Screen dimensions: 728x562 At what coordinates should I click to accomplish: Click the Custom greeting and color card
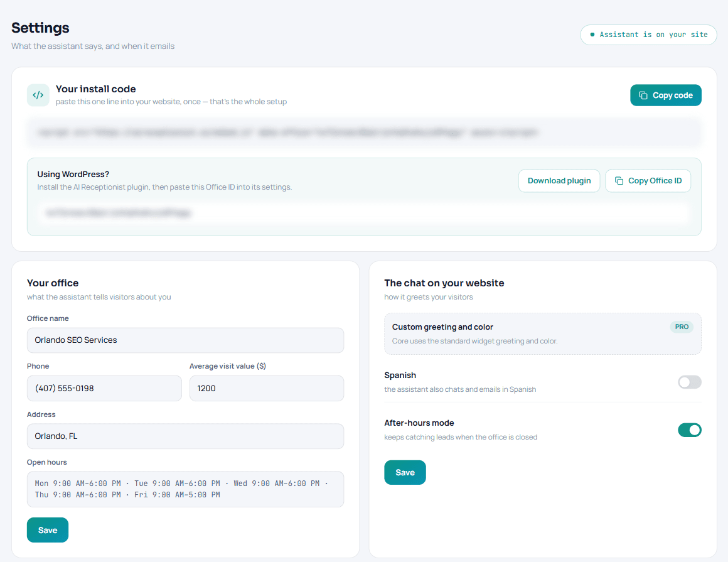coord(543,334)
